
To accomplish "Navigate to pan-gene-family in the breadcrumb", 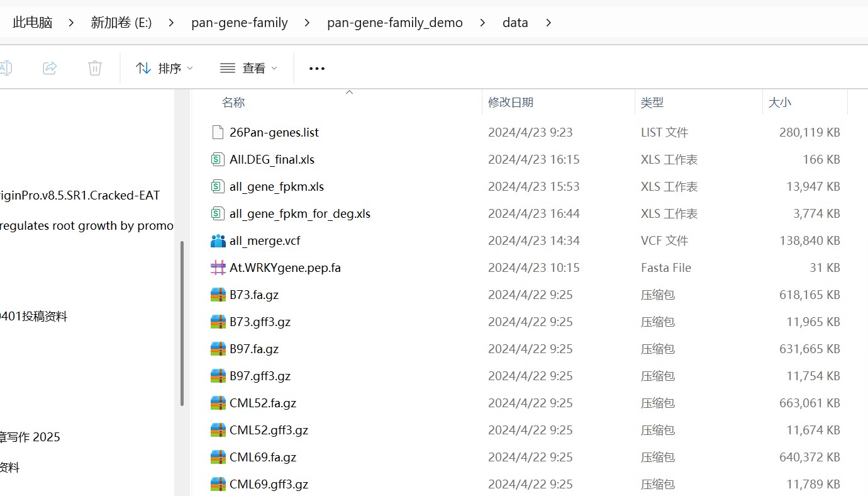I will [240, 22].
